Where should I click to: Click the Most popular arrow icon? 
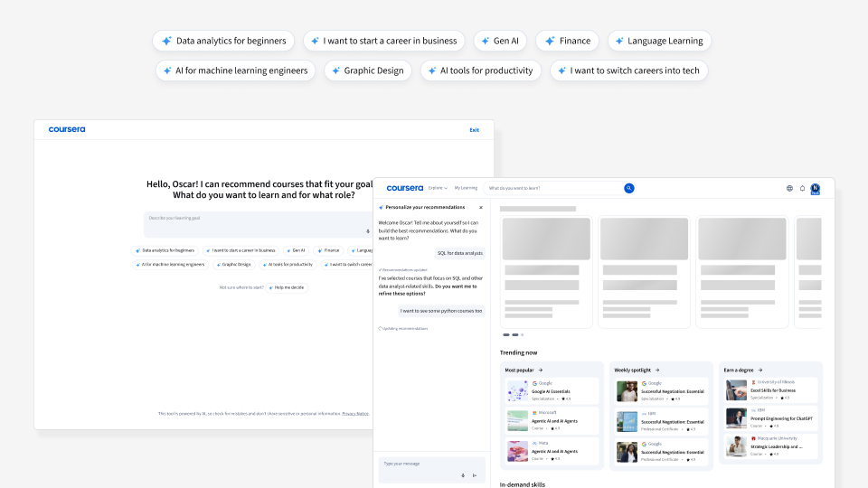pos(541,371)
